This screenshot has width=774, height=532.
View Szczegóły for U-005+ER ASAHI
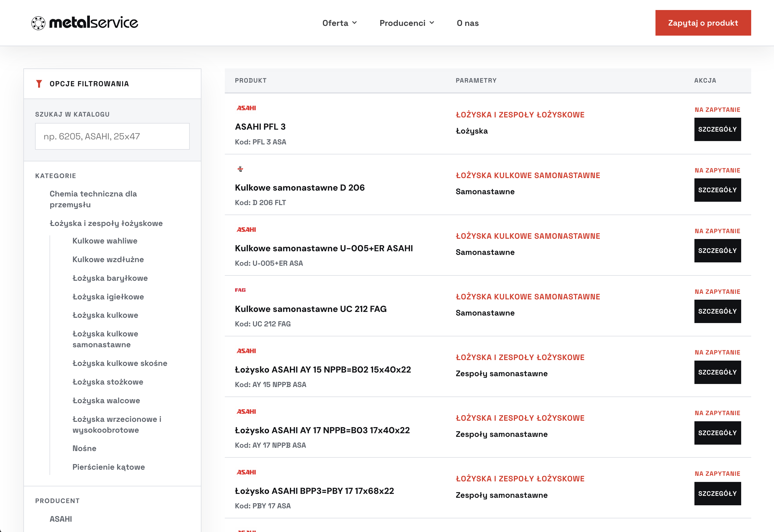[717, 251]
